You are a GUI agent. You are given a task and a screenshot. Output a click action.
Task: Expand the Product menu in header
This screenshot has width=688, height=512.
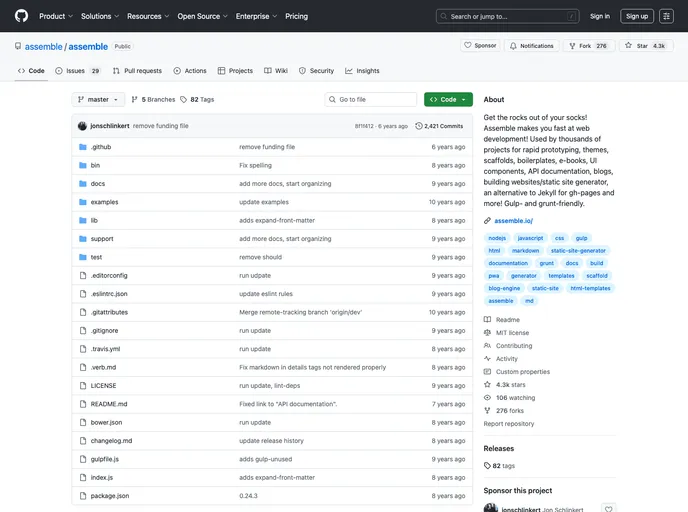pos(55,16)
